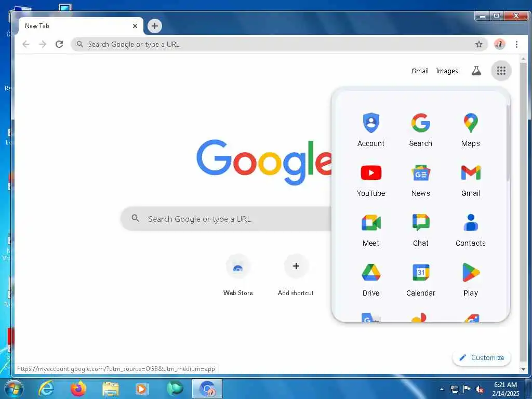Open Search Labs flask icon
The height and width of the screenshot is (399, 532).
pos(476,71)
